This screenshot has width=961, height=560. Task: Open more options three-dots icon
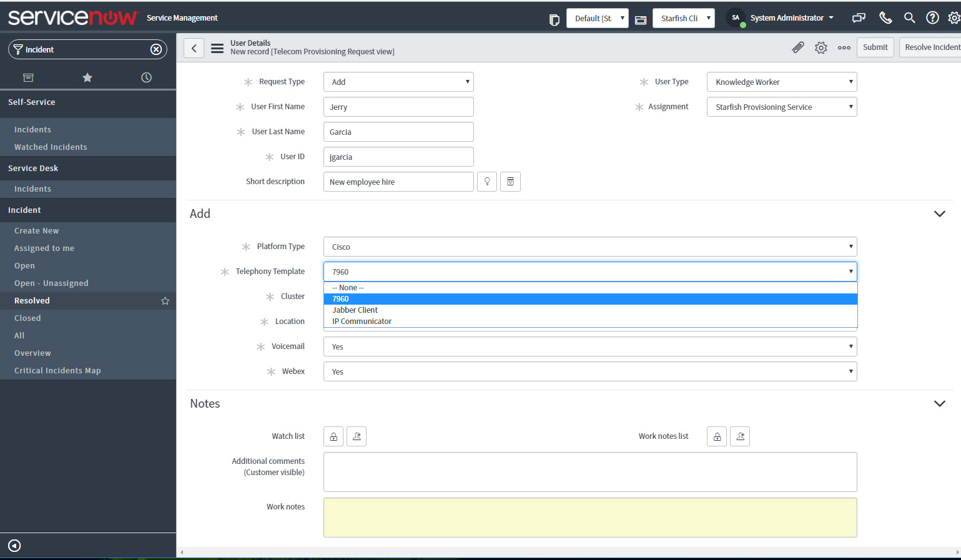click(844, 47)
